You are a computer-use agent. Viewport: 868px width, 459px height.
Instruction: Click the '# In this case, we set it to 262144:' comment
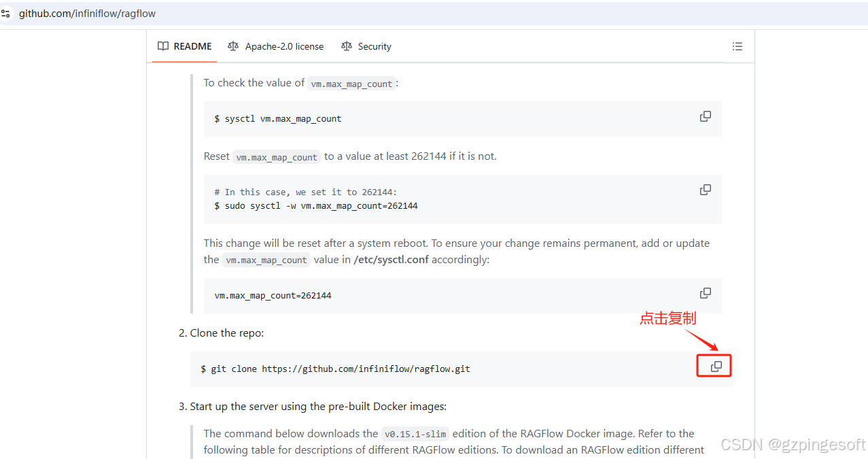point(306,192)
